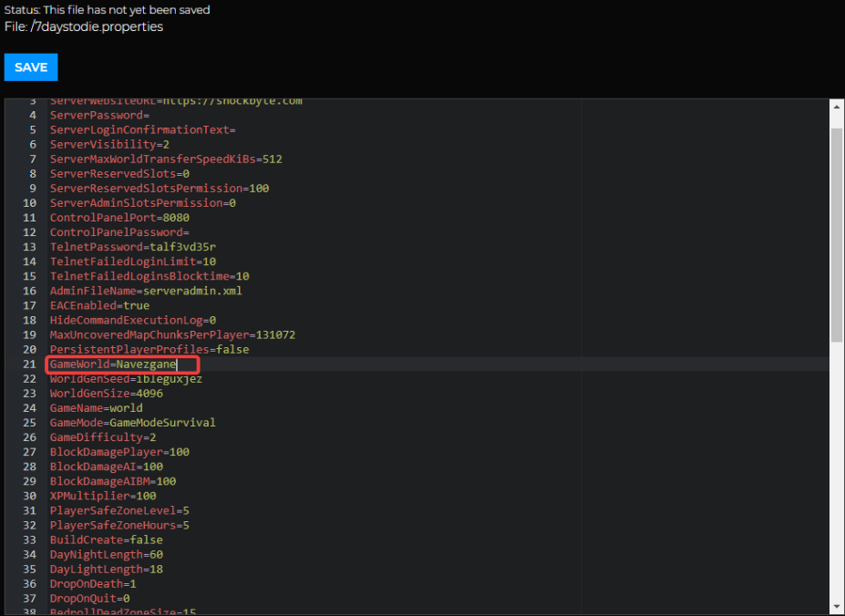
Task: Click HideCommandExecutionLog=0 line
Action: [133, 320]
